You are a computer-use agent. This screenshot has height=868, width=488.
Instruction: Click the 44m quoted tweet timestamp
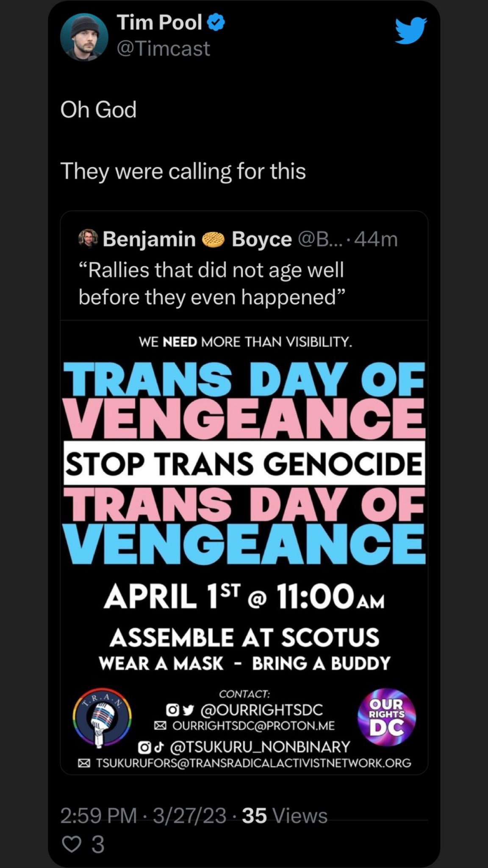376,239
